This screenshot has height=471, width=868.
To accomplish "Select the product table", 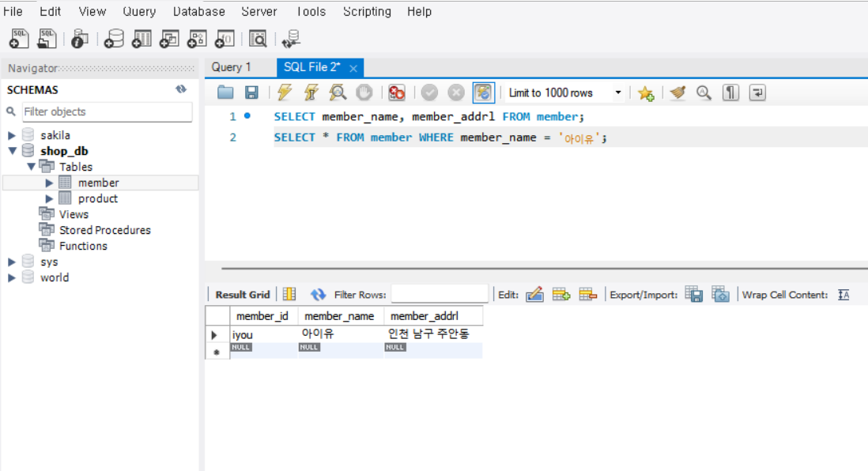I will pyautogui.click(x=98, y=198).
